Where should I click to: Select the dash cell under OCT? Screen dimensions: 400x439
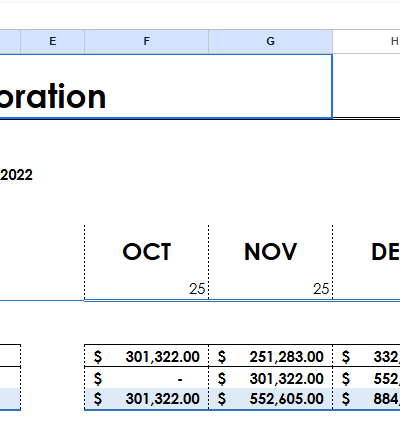(x=147, y=378)
